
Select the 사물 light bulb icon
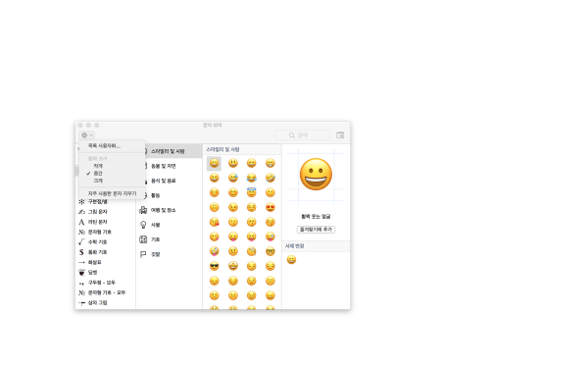[143, 225]
